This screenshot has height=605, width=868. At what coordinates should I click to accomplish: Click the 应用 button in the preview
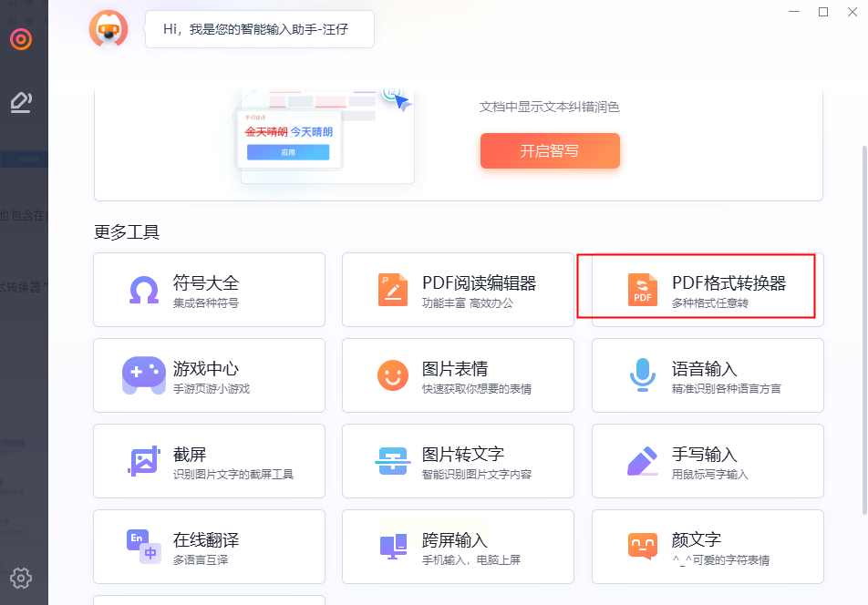coord(288,152)
